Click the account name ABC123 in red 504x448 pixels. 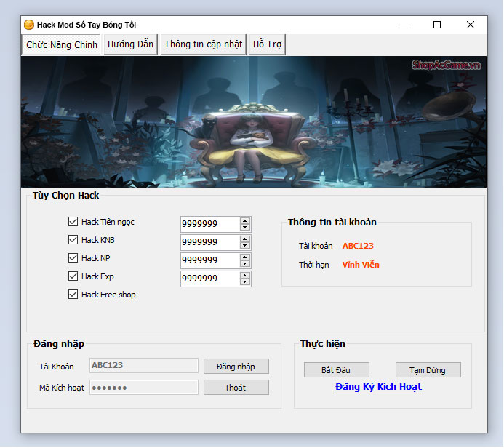(x=358, y=246)
